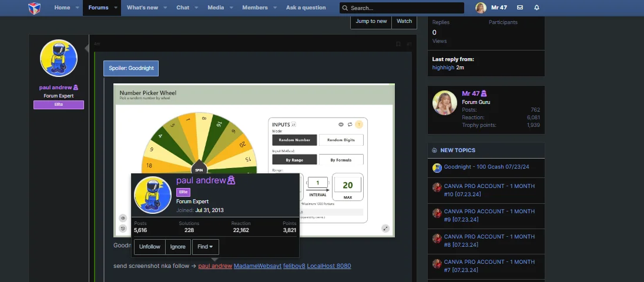
Task: Click the round yellow T icon in INPUTS
Action: coord(360,125)
